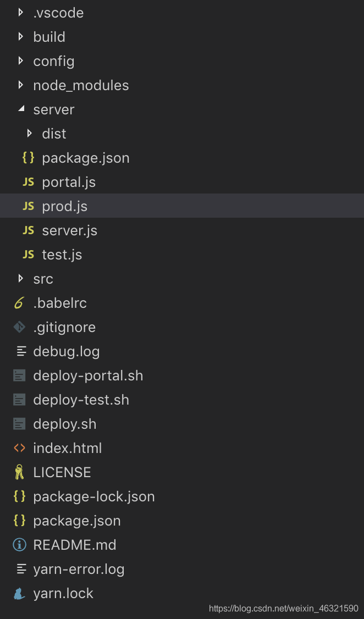Open the prod.js file
The height and width of the screenshot is (619, 364).
coord(64,206)
